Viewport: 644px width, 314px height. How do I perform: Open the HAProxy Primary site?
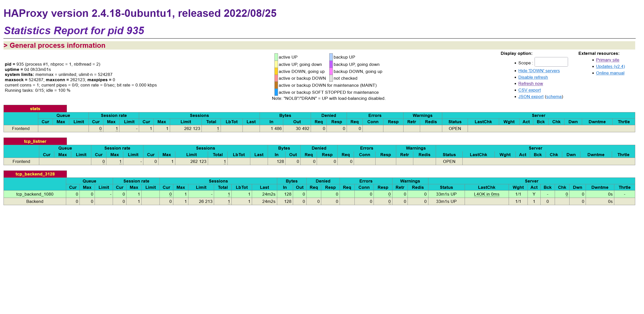point(607,60)
